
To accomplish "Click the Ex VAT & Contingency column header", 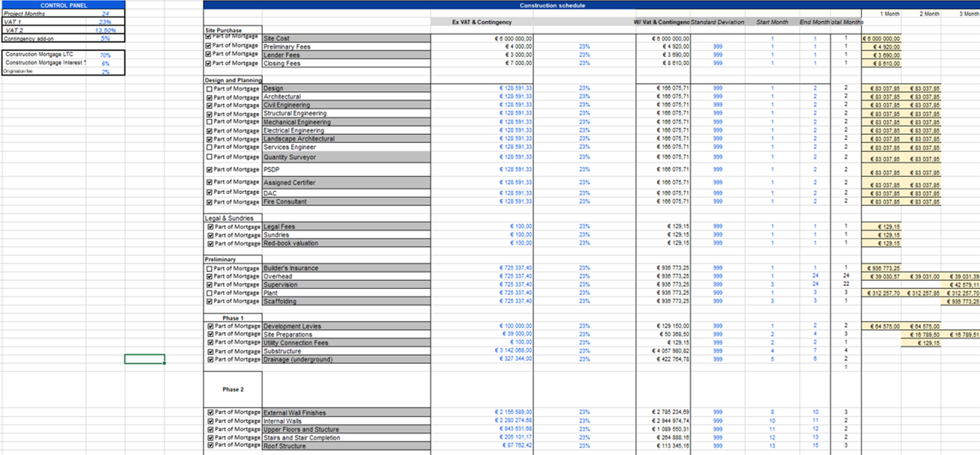I will point(481,22).
